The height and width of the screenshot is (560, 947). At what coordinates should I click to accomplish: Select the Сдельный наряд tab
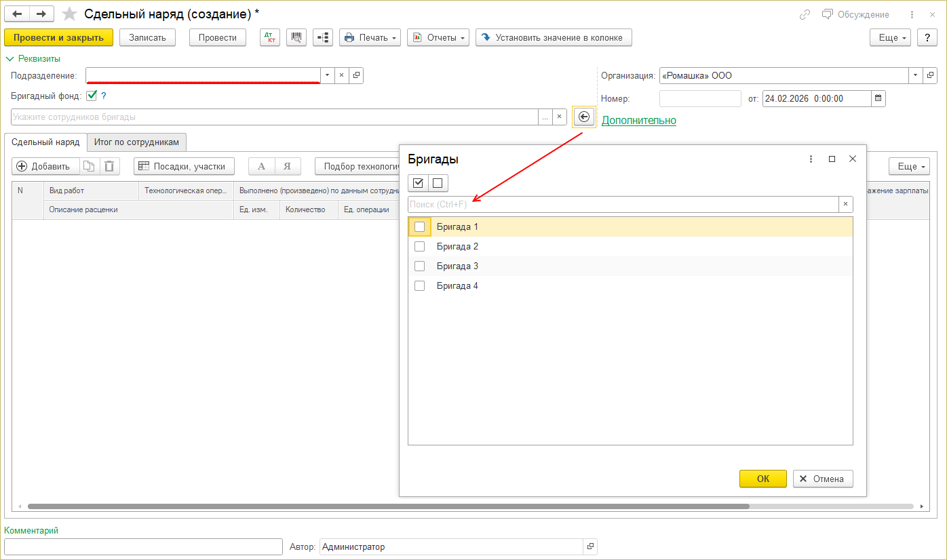pos(45,142)
